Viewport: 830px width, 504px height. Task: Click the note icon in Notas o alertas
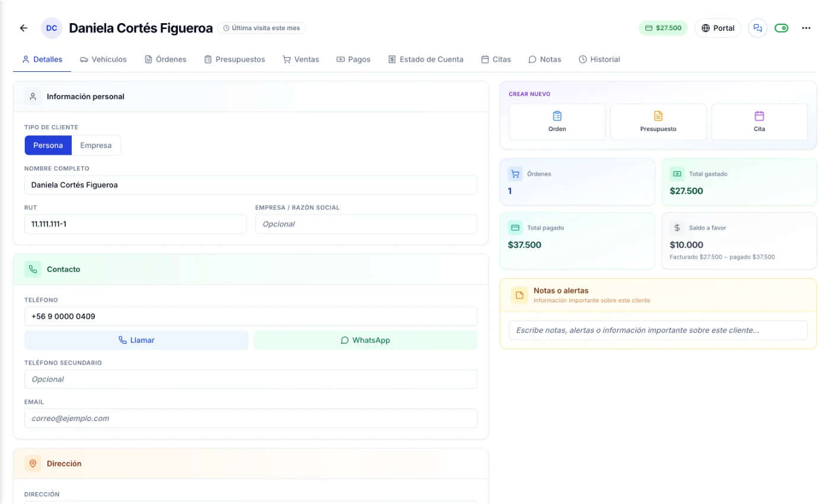point(519,295)
